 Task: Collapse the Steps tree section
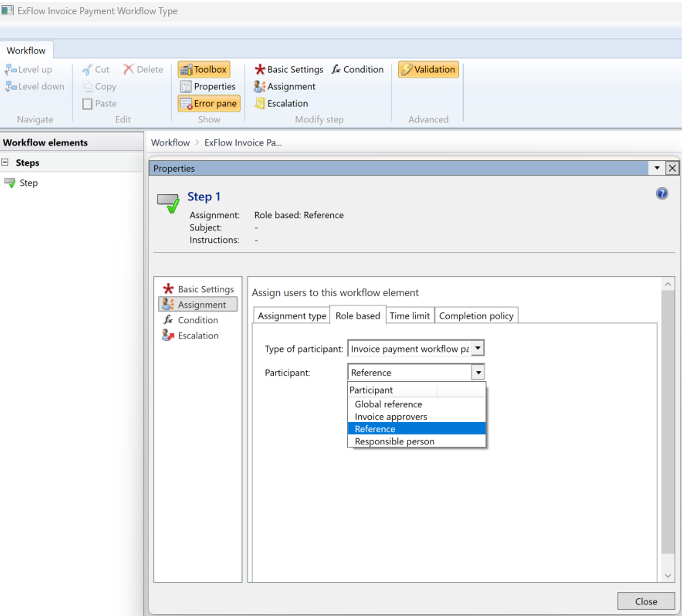[5, 162]
